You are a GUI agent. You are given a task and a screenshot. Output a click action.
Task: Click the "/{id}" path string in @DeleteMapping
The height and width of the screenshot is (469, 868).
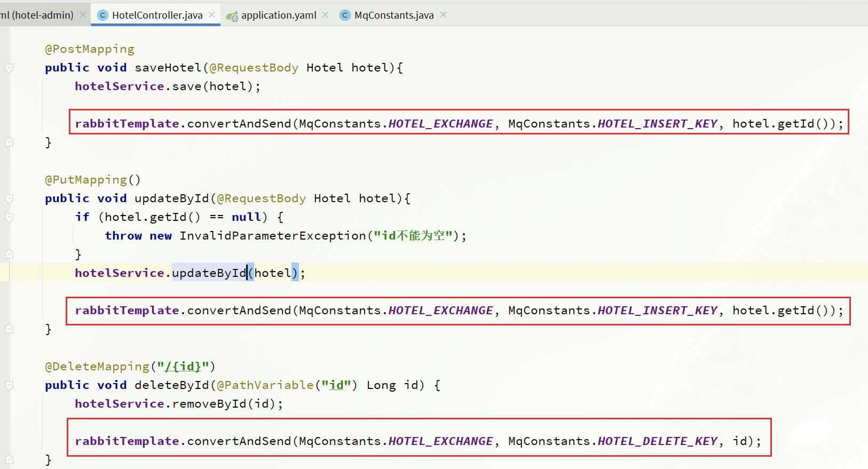[x=183, y=367]
